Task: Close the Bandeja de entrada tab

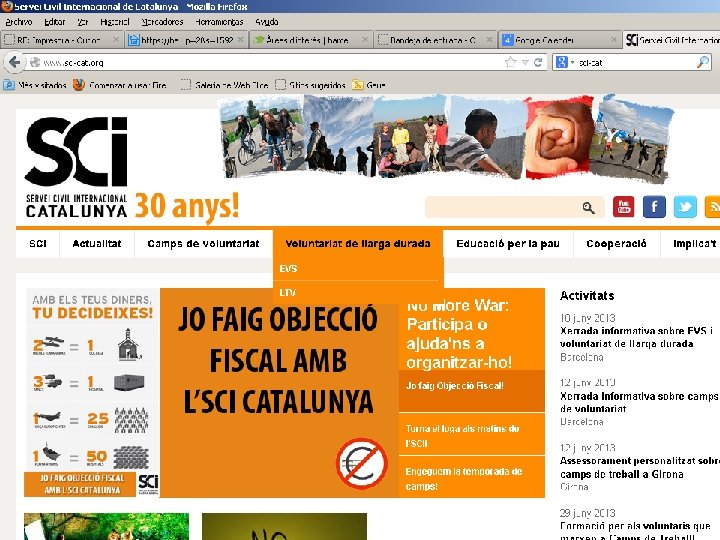Action: click(489, 40)
